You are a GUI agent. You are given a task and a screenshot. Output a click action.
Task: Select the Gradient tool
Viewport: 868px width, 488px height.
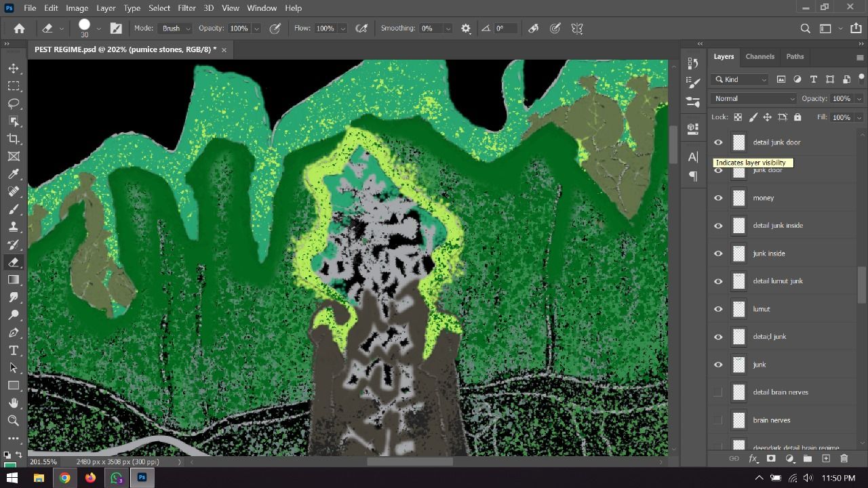click(x=14, y=280)
